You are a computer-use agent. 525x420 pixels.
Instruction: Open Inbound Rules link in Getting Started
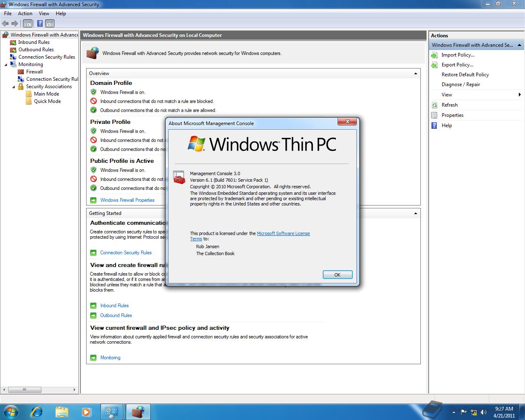(x=114, y=306)
